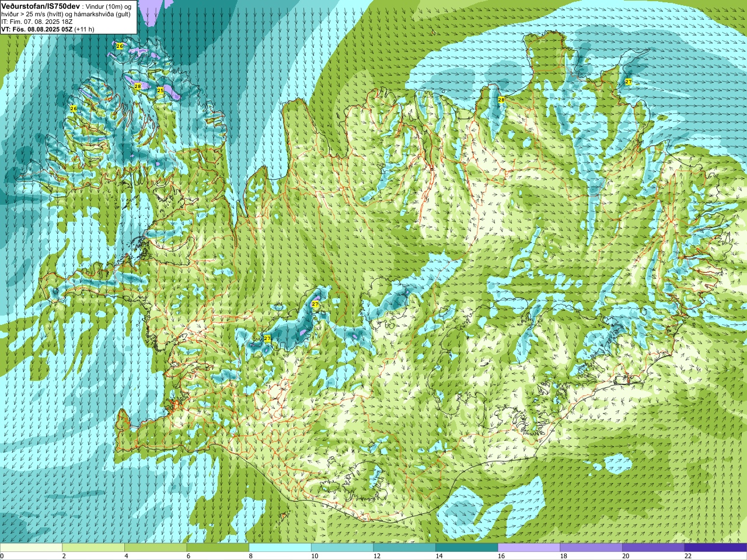Pick the olive green 6–8 m/s legend swatch
The image size is (747, 560).
(218, 548)
